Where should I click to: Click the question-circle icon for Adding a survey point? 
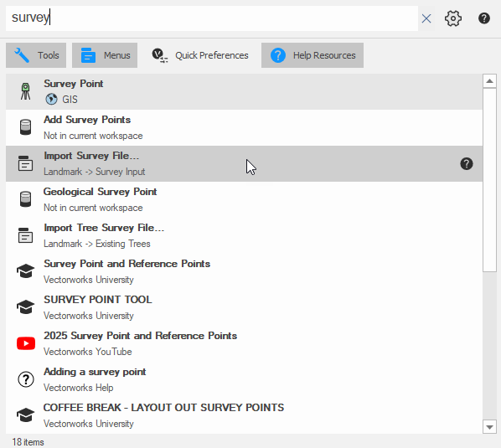click(x=26, y=379)
